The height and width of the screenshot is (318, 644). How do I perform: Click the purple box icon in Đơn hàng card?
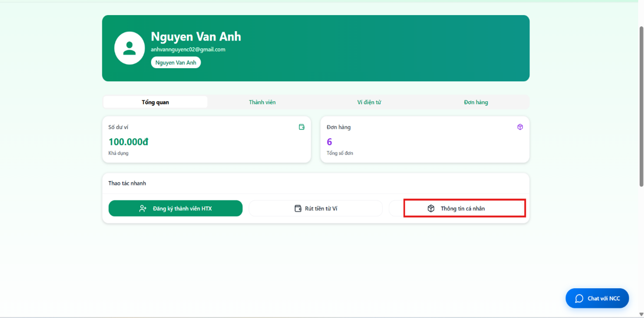tap(520, 127)
